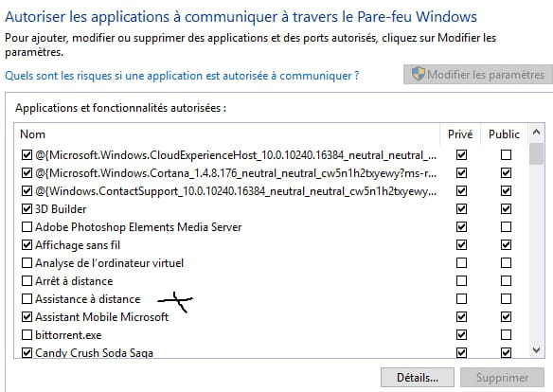
Task: Sort the list by the Nom column header
Action: click(x=227, y=134)
